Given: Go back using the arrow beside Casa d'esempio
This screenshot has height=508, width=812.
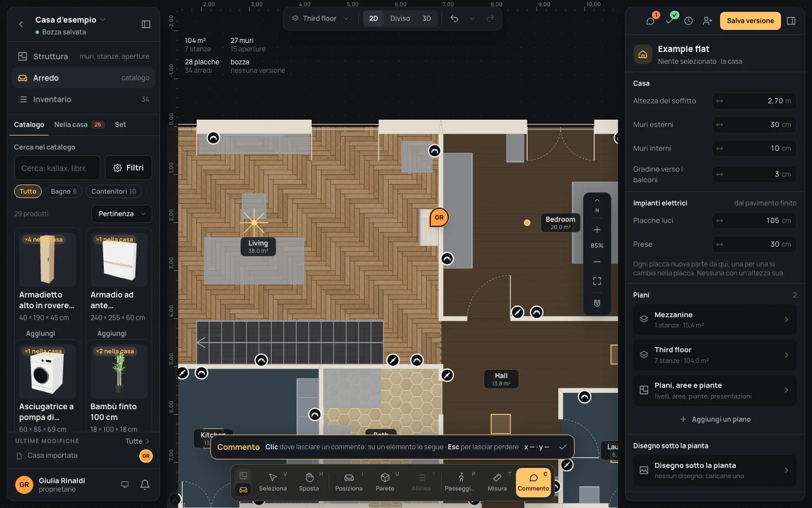Looking at the screenshot, I should (x=21, y=24).
